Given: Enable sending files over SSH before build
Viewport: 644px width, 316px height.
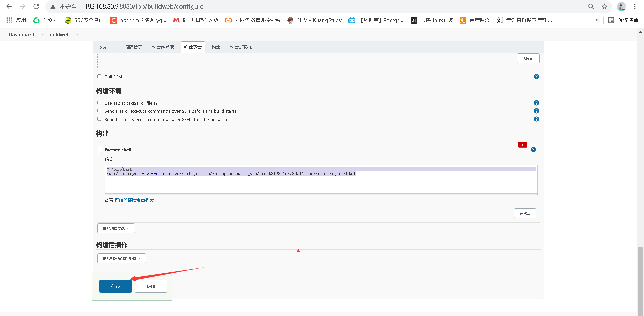Looking at the screenshot, I should (x=99, y=111).
